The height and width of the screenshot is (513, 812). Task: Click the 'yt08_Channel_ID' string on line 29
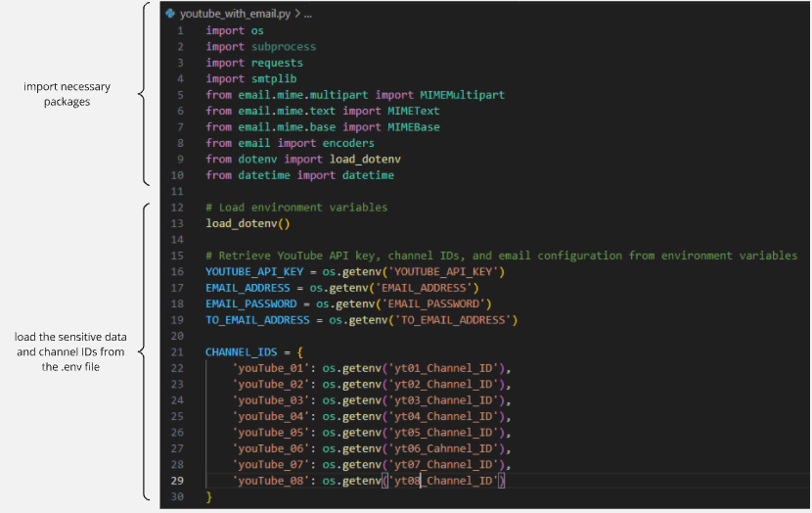click(443, 481)
